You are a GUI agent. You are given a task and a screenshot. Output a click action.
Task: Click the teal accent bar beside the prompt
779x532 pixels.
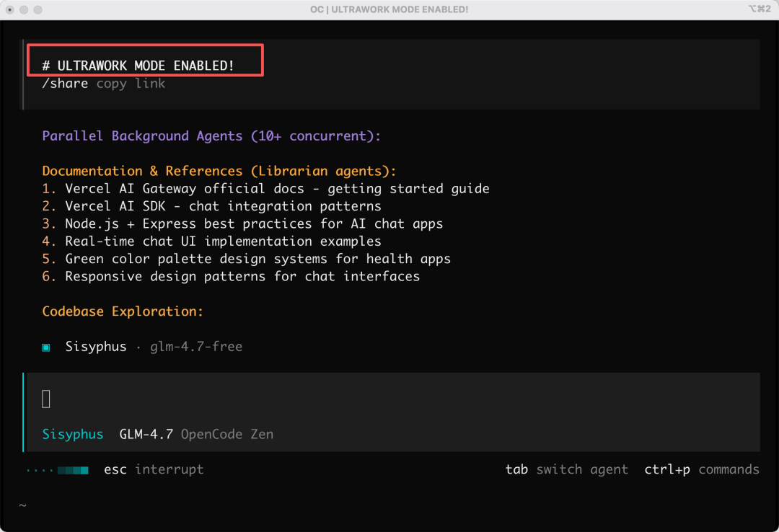[x=25, y=412]
